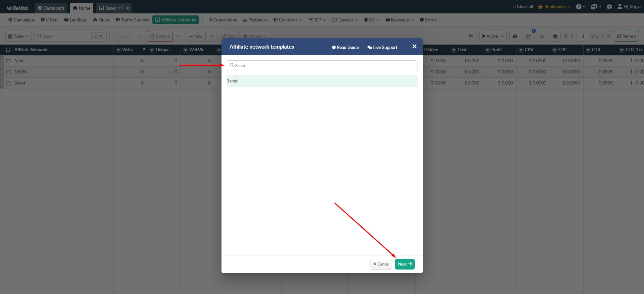
Task: Go to last page double arrow
Action: pyautogui.click(x=609, y=36)
